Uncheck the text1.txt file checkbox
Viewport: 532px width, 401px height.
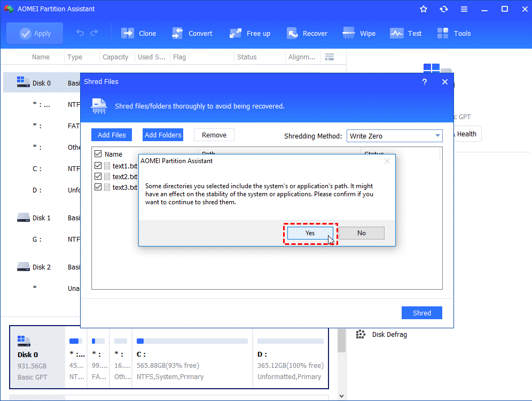(x=98, y=166)
